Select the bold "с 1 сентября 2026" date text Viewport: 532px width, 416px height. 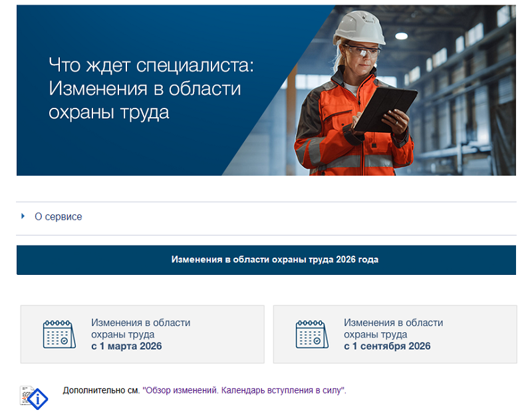(387, 346)
